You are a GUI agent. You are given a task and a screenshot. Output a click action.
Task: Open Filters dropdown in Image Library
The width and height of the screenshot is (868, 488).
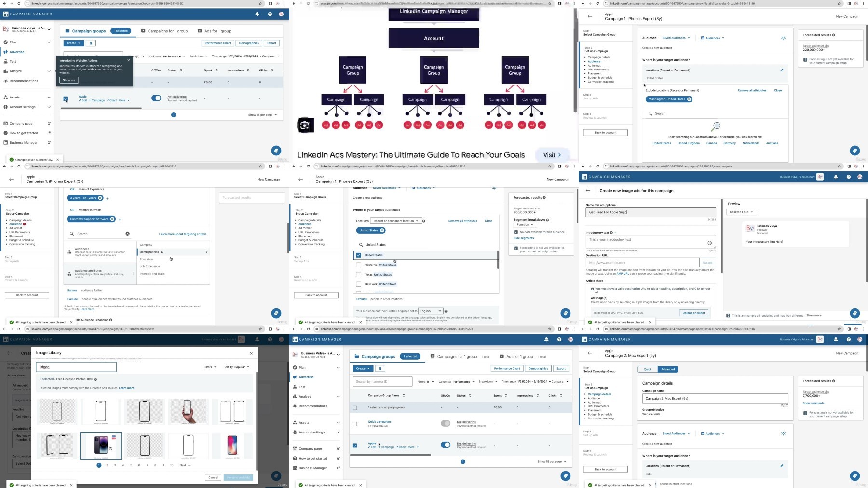[210, 367]
